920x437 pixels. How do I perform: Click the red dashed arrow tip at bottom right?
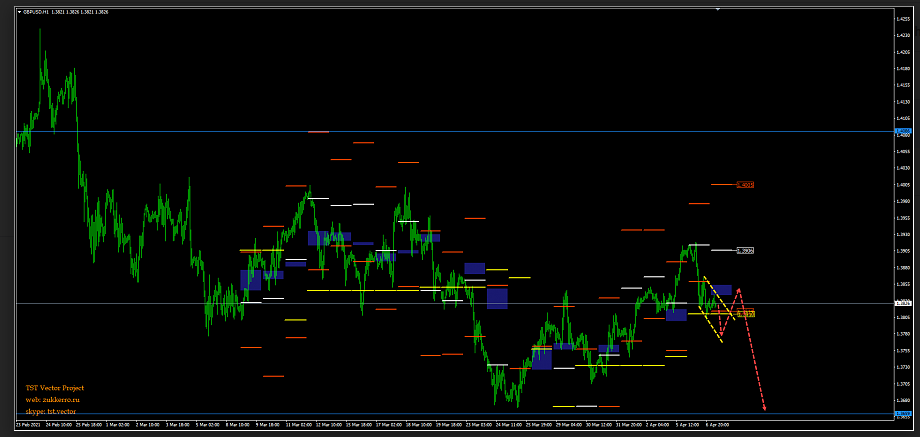coord(765,409)
